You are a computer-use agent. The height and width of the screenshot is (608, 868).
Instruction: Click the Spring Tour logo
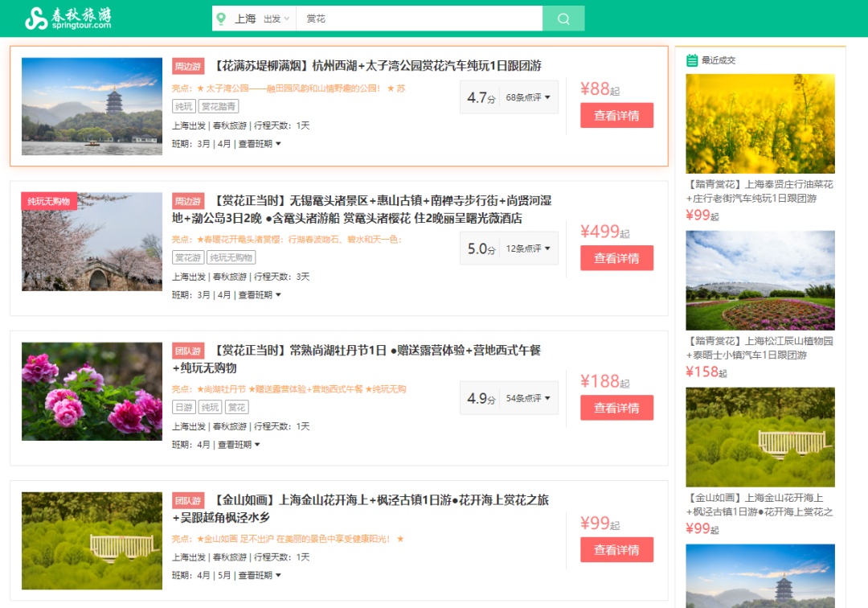click(68, 18)
